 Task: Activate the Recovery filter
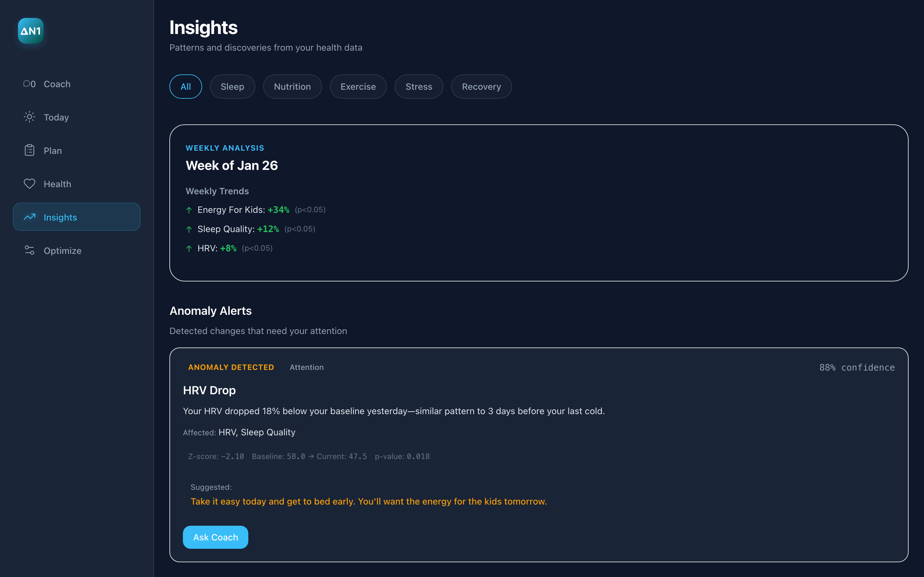click(481, 86)
